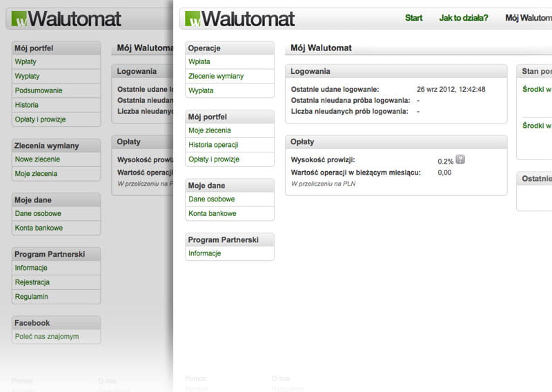Click the Walutomat logo in the right window

[x=239, y=19]
